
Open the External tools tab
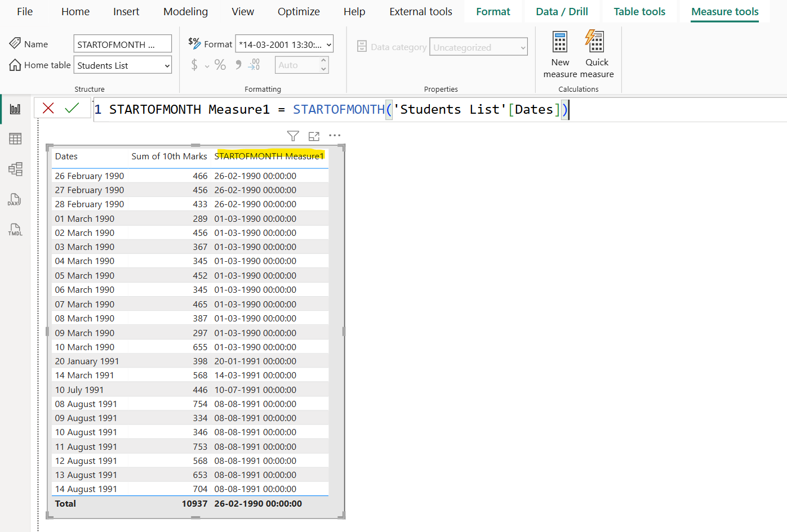click(x=420, y=11)
